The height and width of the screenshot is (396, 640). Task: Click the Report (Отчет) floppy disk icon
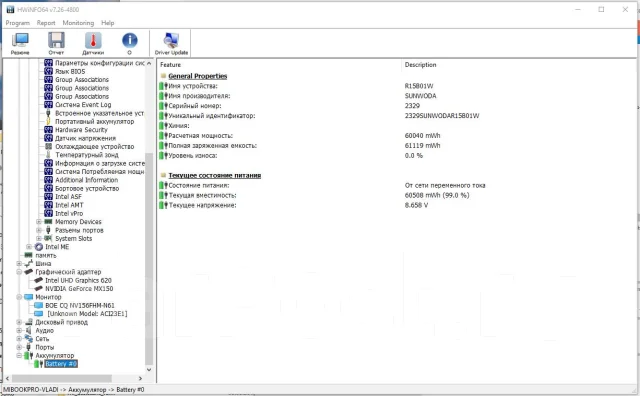56,40
